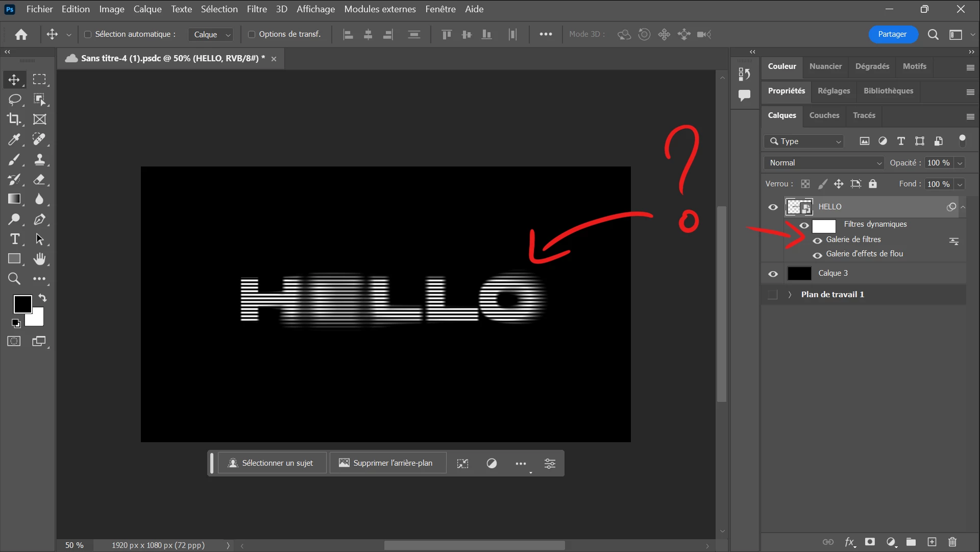Select the Eraser tool

39,179
